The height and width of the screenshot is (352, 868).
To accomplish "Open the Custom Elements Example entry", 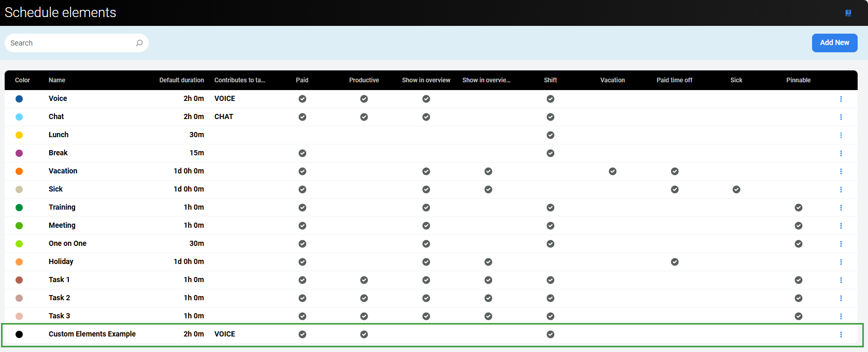I will (x=92, y=334).
